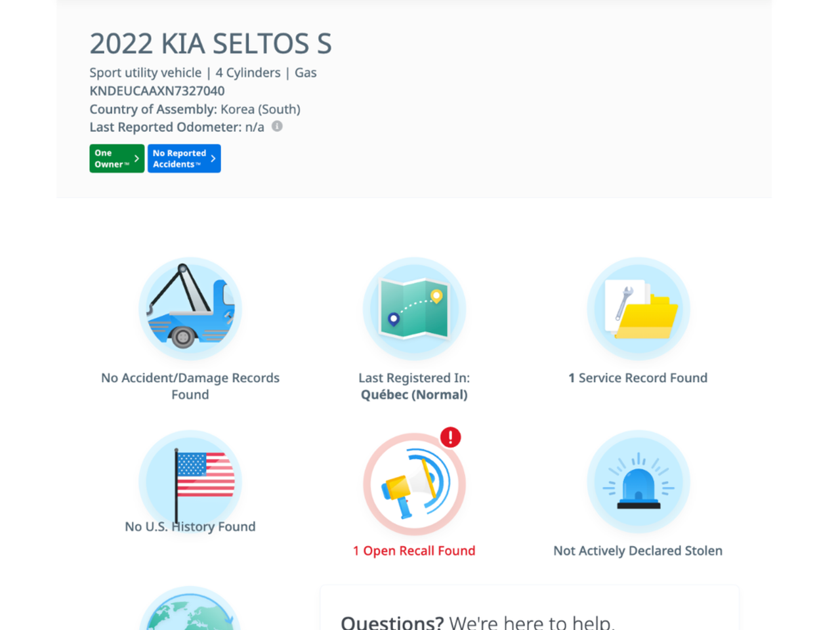Click the Not Actively Declared Stolen label
Image resolution: width=840 pixels, height=630 pixels.
638,551
